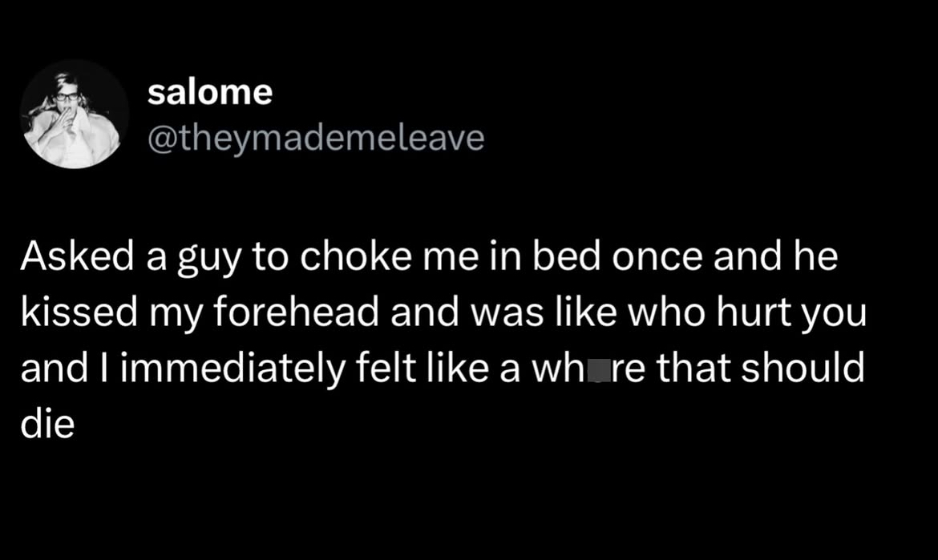This screenshot has width=938, height=560.
Task: Click the word "should" in the third line
Action: (803, 368)
